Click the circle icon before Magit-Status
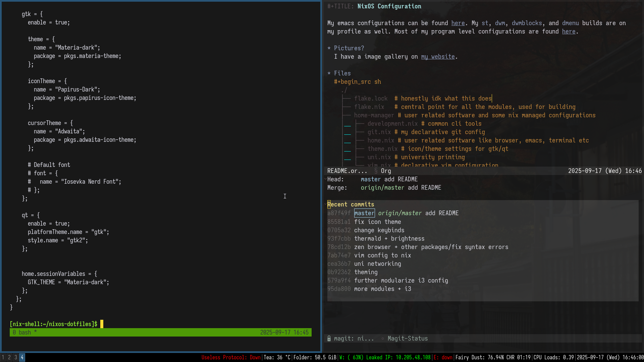The width and height of the screenshot is (644, 362). click(x=382, y=339)
